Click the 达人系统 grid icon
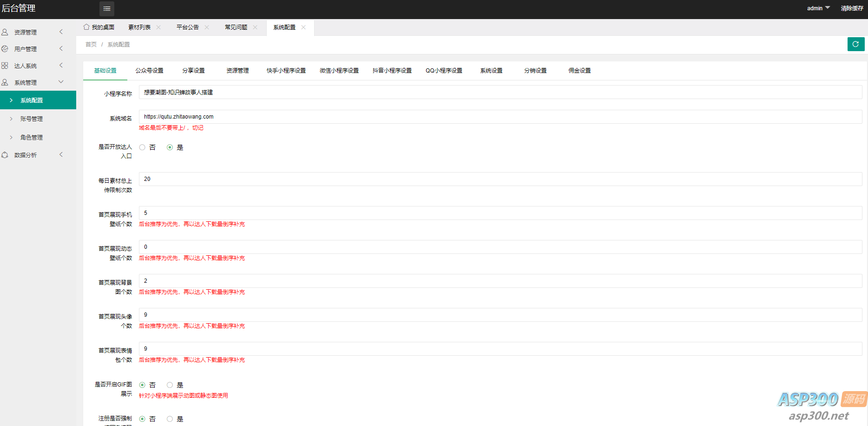Screen dimensions: 868x426 point(5,66)
